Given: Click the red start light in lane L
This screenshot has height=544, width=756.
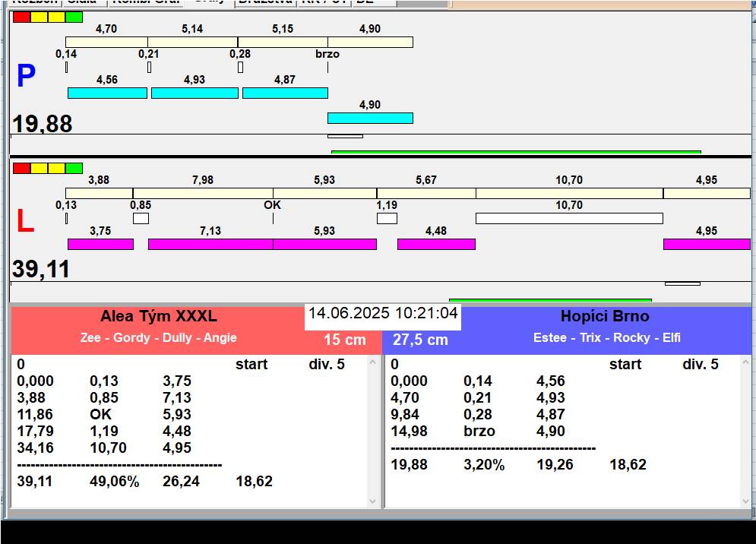Looking at the screenshot, I should pyautogui.click(x=21, y=168).
